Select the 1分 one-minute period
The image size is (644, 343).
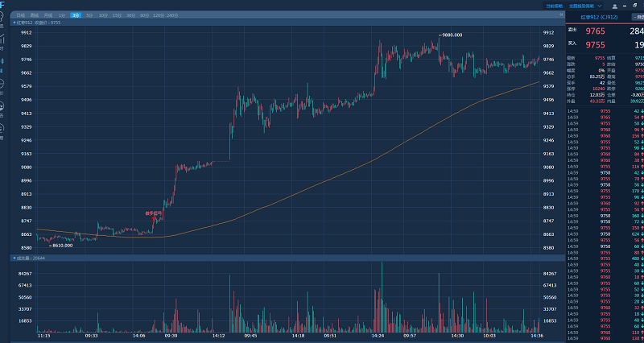pos(62,15)
